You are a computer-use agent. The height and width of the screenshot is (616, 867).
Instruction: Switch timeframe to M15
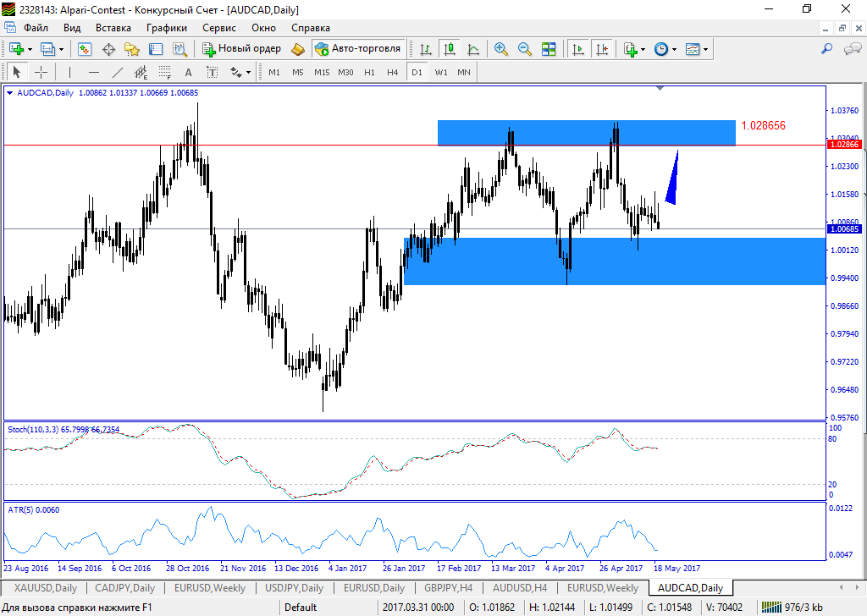pyautogui.click(x=322, y=73)
